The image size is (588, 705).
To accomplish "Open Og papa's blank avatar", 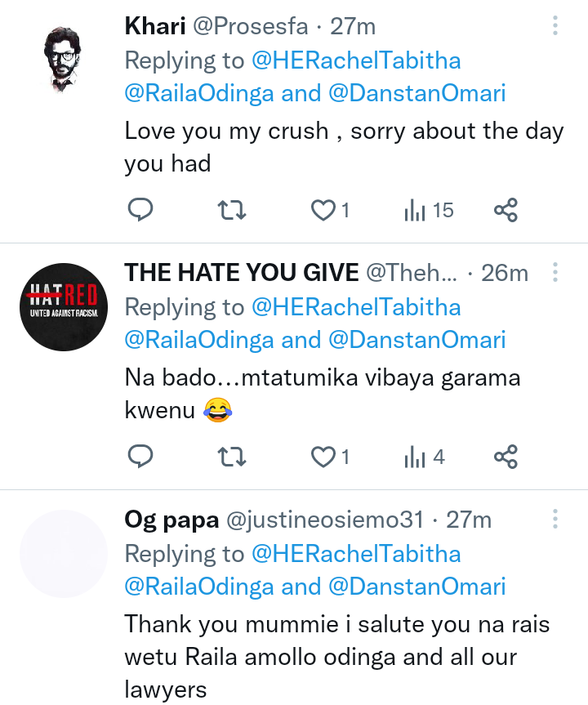I will click(64, 554).
